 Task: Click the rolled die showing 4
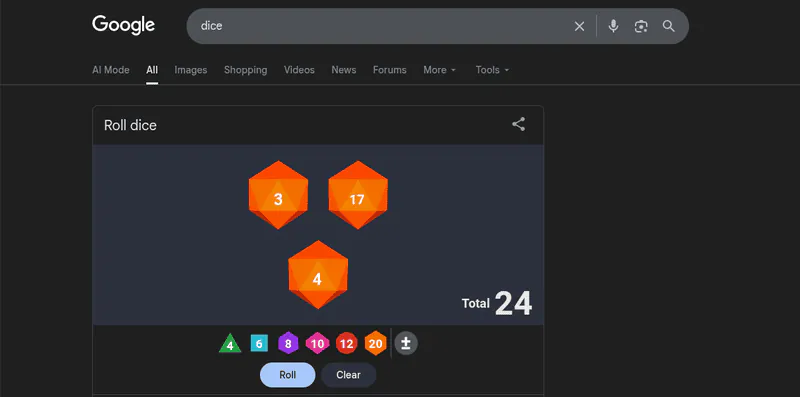318,275
